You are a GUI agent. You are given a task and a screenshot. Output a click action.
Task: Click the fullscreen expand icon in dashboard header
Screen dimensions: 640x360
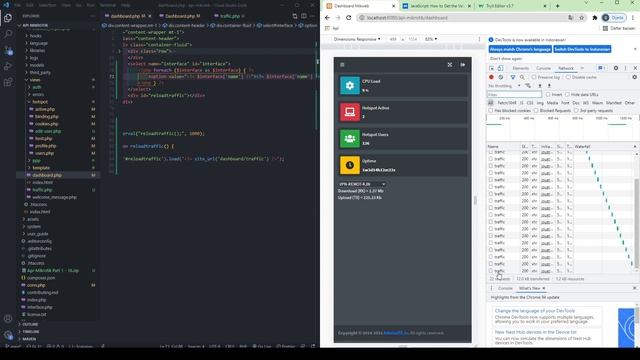pyautogui.click(x=450, y=64)
